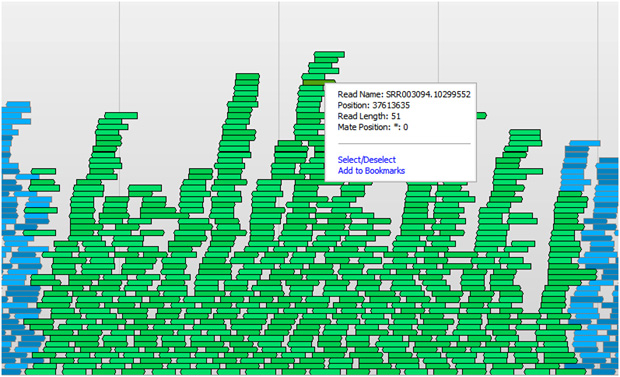The image size is (620, 377).
Task: Select the top read of the leftmost tall green stack
Action: pyautogui.click(x=121, y=116)
